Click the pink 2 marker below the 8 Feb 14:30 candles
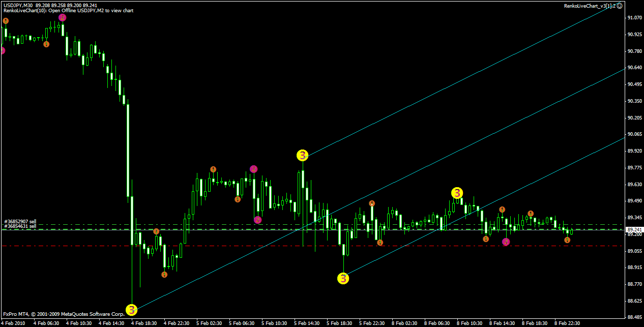The height and width of the screenshot is (327, 644). [506, 242]
